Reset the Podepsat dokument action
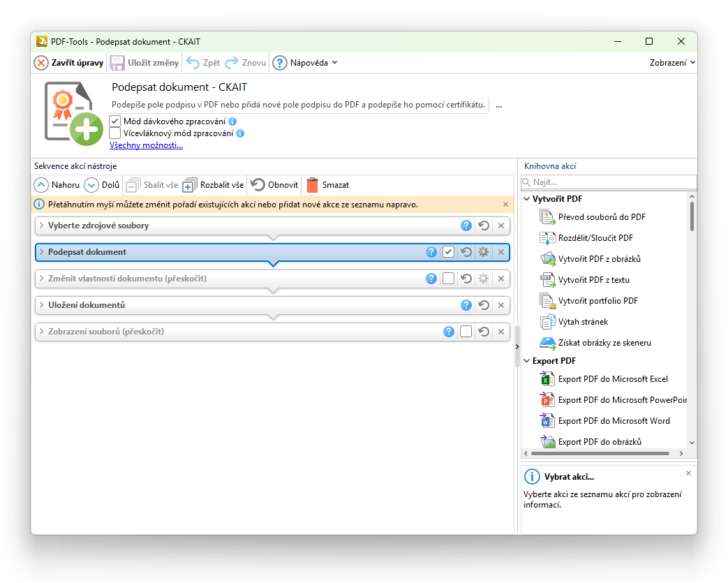The height and width of the screenshot is (583, 728). click(x=466, y=252)
